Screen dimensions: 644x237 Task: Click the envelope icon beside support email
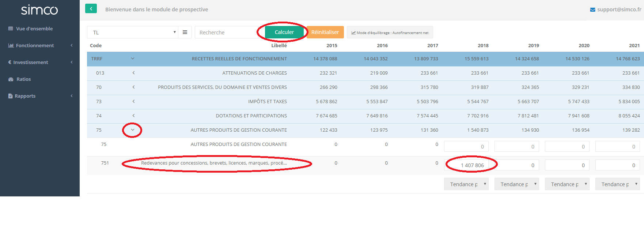(592, 10)
